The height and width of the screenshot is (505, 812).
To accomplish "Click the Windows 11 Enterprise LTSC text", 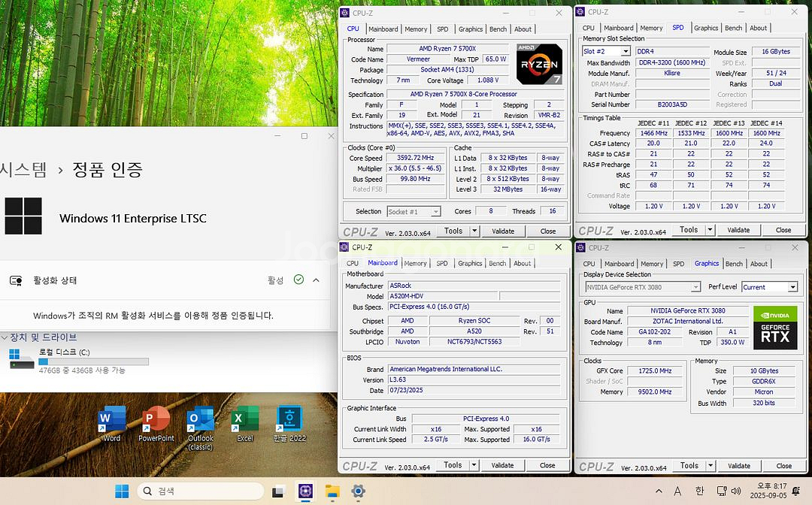I will (x=133, y=219).
